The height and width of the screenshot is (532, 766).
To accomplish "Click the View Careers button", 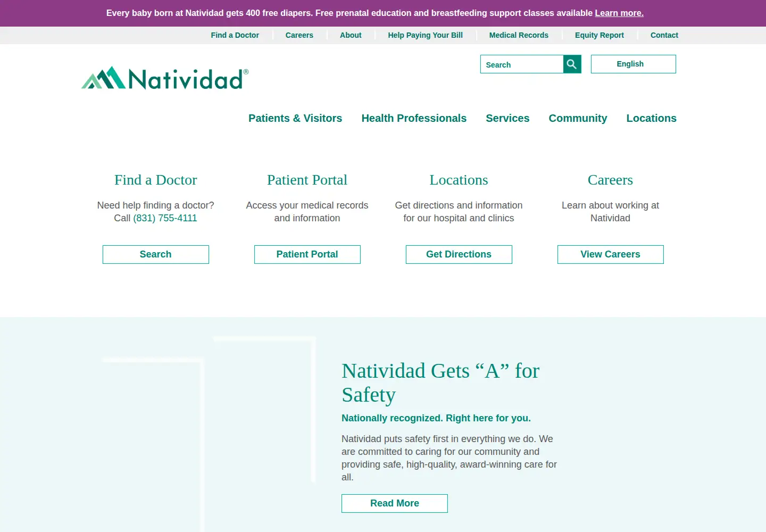I will click(611, 254).
